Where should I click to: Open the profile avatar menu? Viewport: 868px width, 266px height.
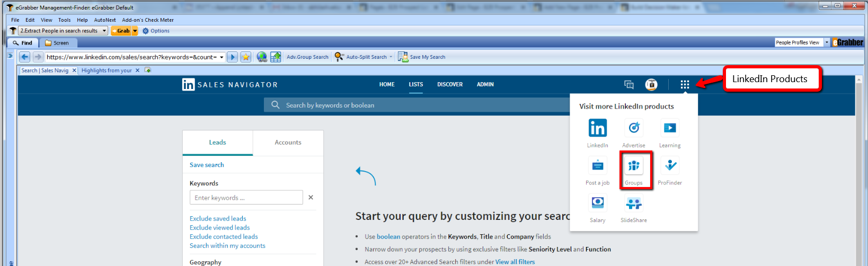point(651,84)
